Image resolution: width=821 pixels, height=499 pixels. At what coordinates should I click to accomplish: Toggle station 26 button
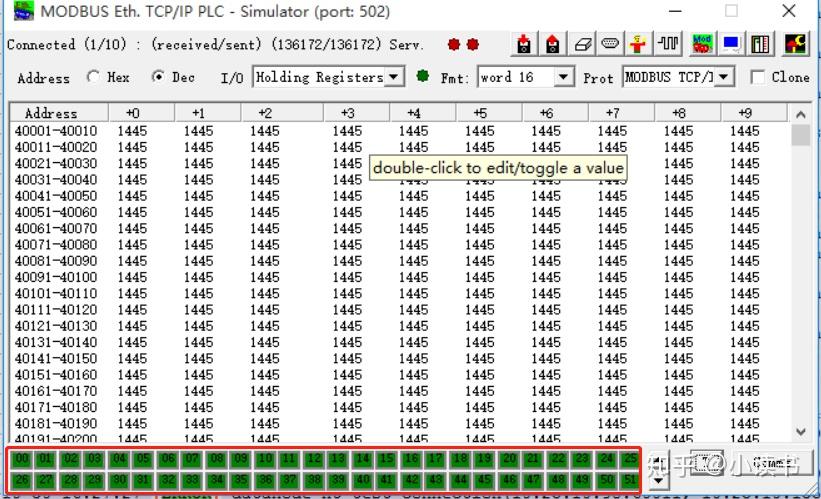21,480
